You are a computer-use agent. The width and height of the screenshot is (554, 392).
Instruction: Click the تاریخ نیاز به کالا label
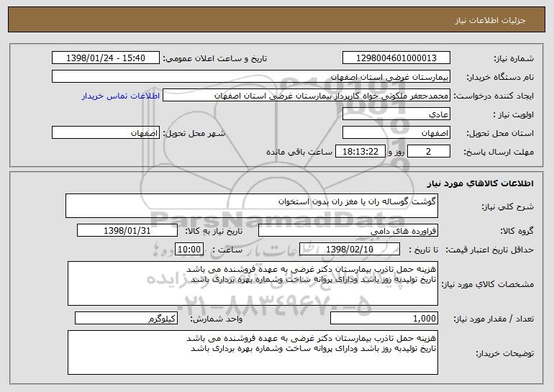214,231
